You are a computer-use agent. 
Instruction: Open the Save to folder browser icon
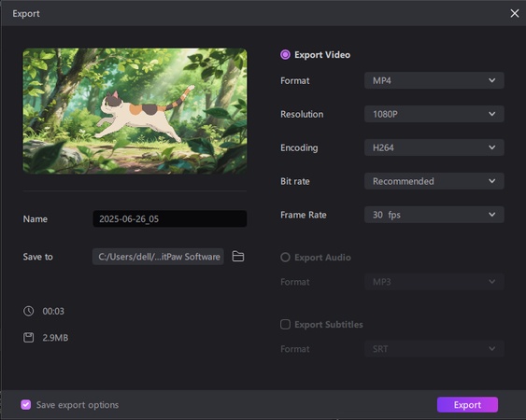coord(238,257)
